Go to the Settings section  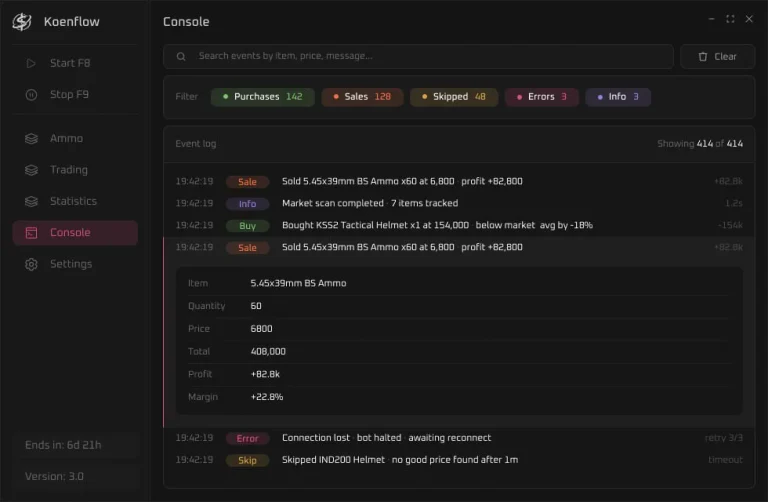(x=75, y=264)
